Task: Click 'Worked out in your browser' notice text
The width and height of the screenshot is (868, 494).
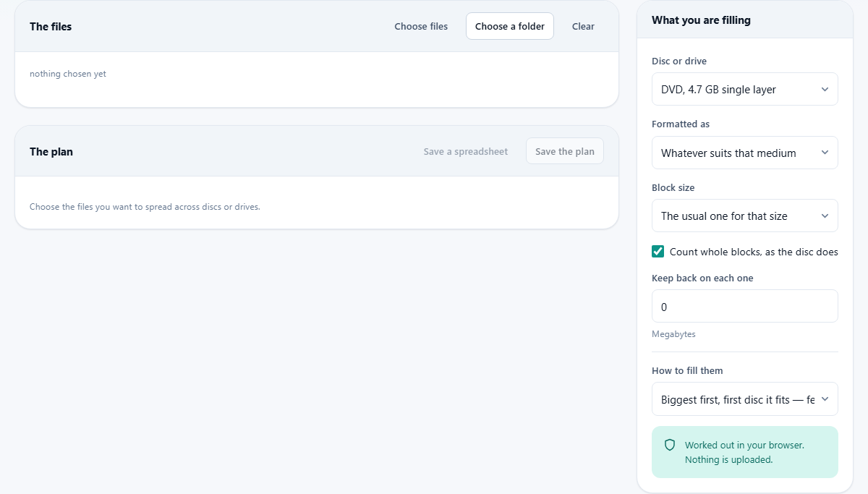Action: (744, 452)
